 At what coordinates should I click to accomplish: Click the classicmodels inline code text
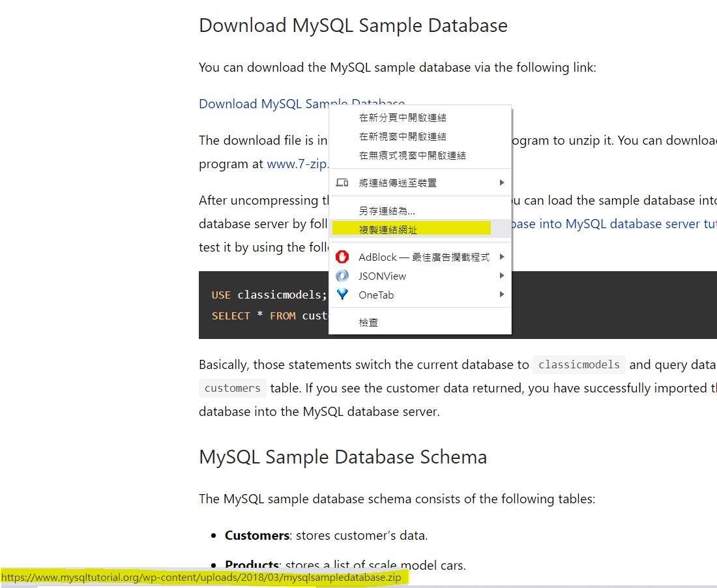(578, 364)
